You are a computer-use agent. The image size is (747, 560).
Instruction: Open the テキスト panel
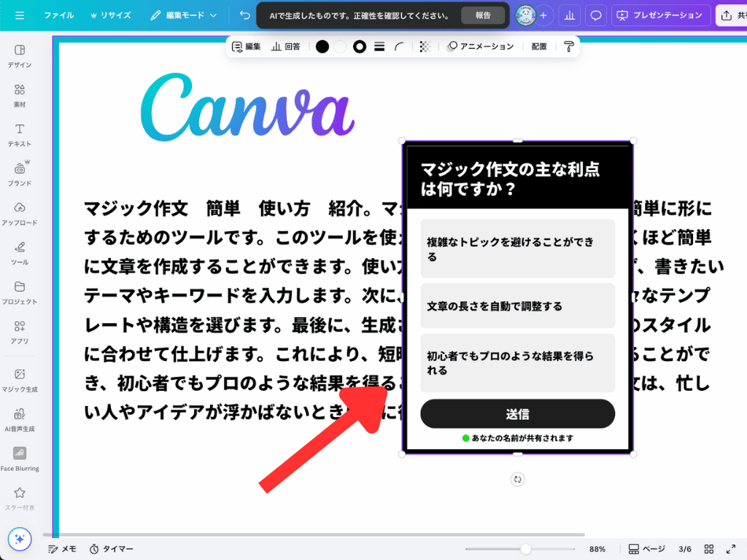pyautogui.click(x=20, y=135)
